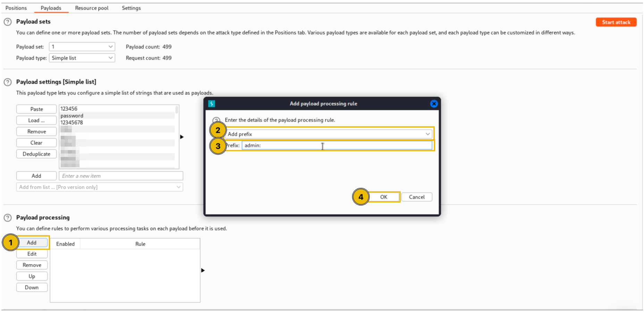The image size is (644, 313).
Task: Switch to the Positions tab
Action: (x=16, y=8)
